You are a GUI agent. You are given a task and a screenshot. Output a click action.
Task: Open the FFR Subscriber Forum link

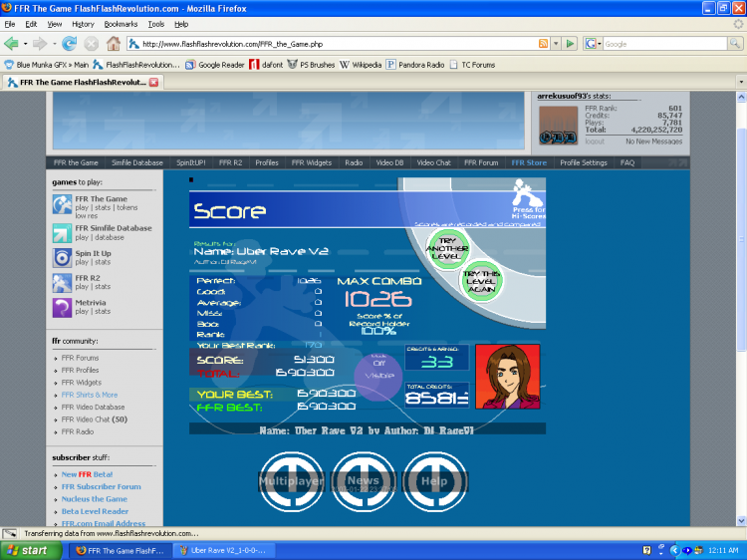click(101, 486)
